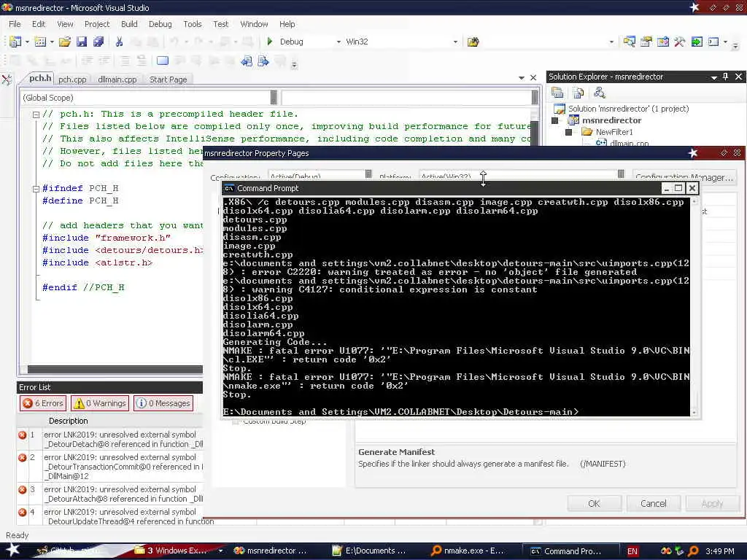Click the blue bookmark toggle icon
Screen dimensions: 747x560
click(x=163, y=61)
